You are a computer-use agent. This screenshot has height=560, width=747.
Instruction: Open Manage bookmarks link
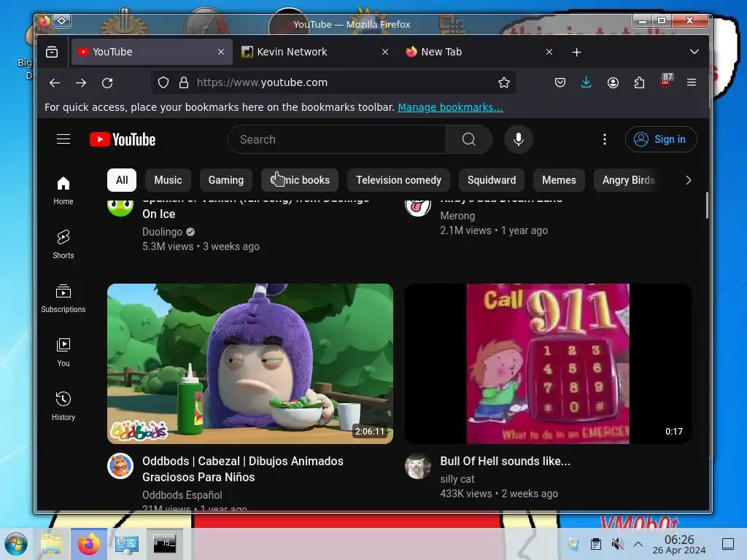(450, 107)
